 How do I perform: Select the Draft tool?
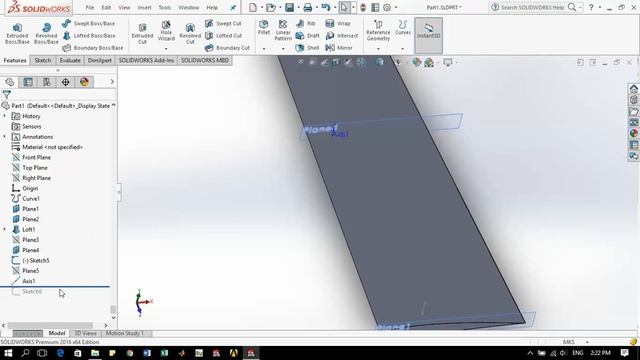coord(307,36)
